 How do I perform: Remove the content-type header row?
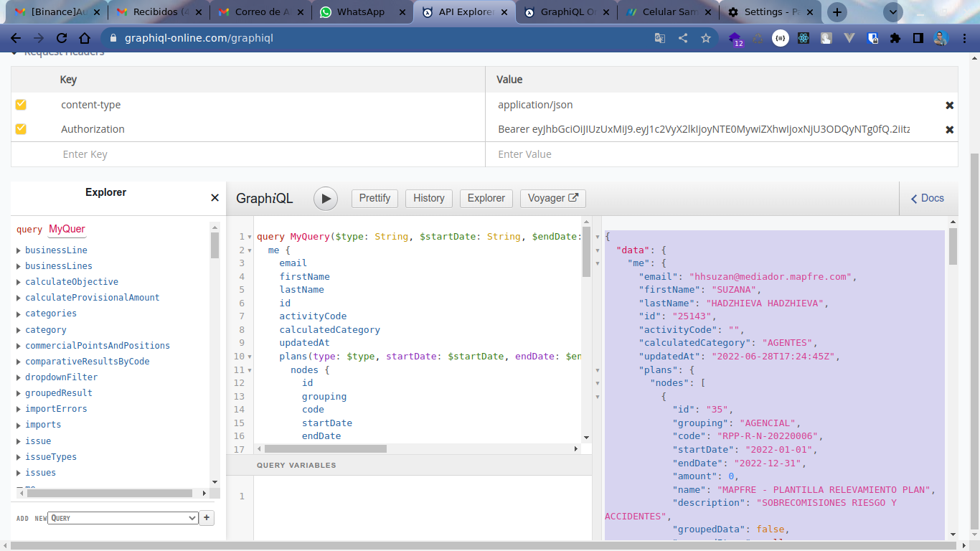(x=949, y=105)
